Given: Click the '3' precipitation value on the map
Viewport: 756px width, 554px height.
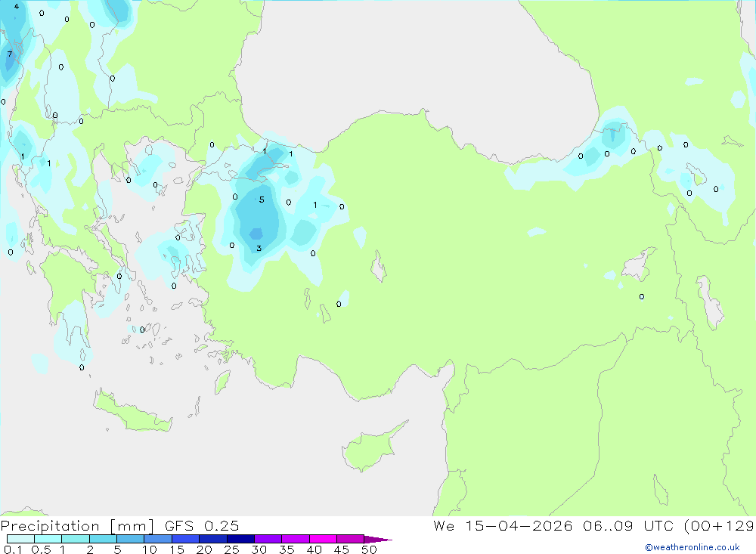Looking at the screenshot, I should (x=259, y=249).
